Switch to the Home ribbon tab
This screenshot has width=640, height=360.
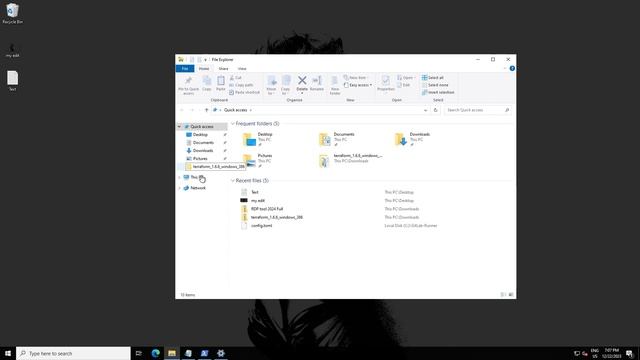(204, 69)
